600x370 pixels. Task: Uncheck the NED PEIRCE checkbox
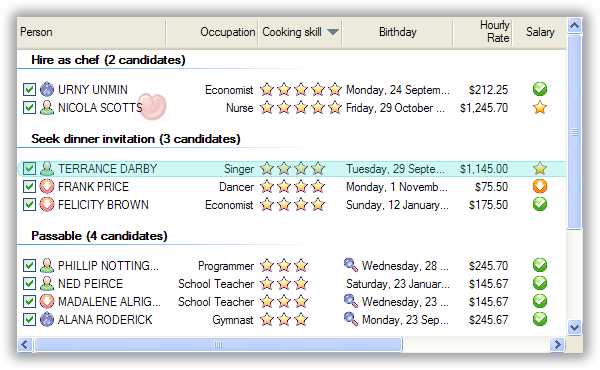(x=29, y=284)
